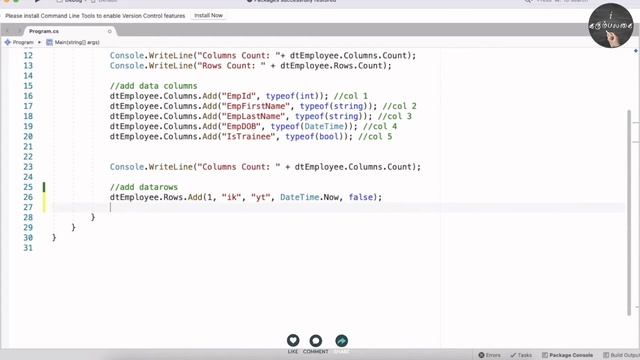Screen dimensions: 640x360
Task: Click Console on line 23
Action: coord(127,167)
